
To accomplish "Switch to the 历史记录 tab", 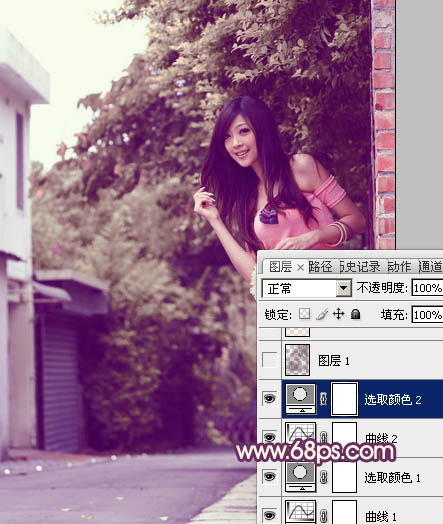I will (x=360, y=267).
